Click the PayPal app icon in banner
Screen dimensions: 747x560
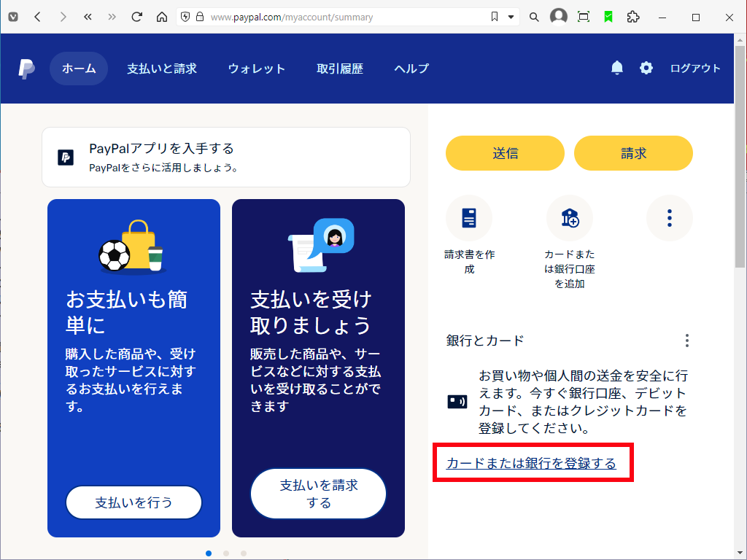coord(66,157)
